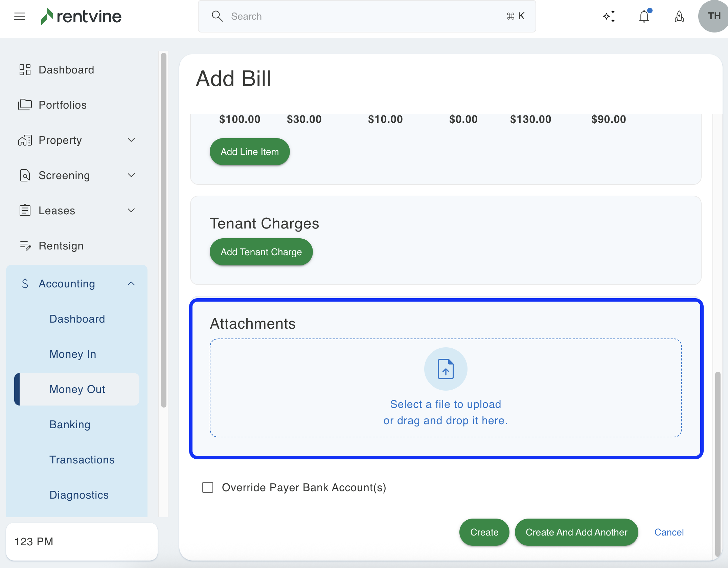Click the Rentvine logo

(81, 16)
